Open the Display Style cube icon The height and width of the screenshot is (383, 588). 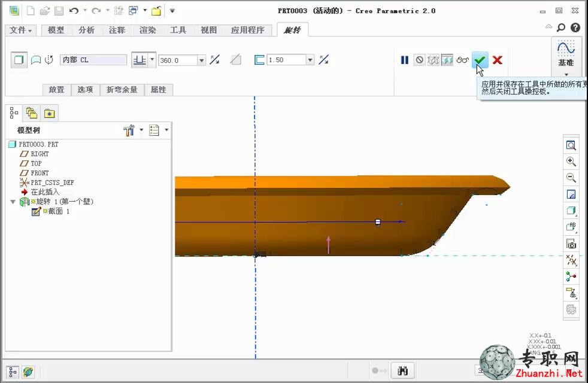tap(571, 211)
